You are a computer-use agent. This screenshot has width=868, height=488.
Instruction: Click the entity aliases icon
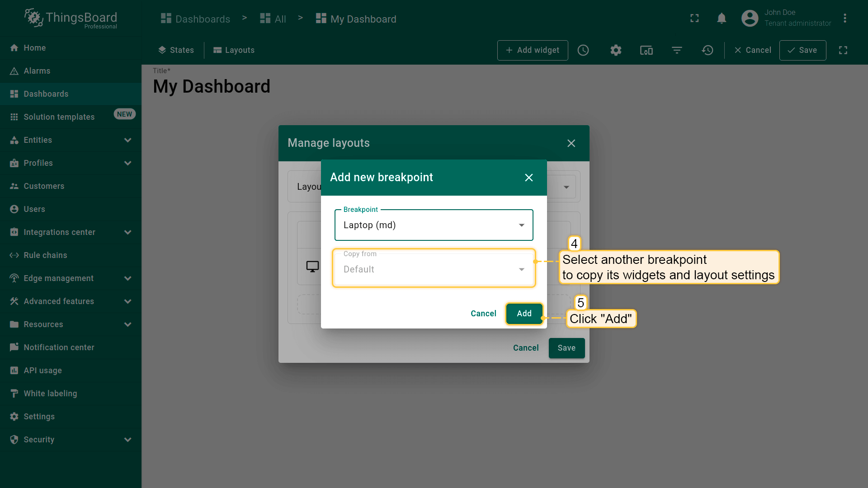(646, 50)
